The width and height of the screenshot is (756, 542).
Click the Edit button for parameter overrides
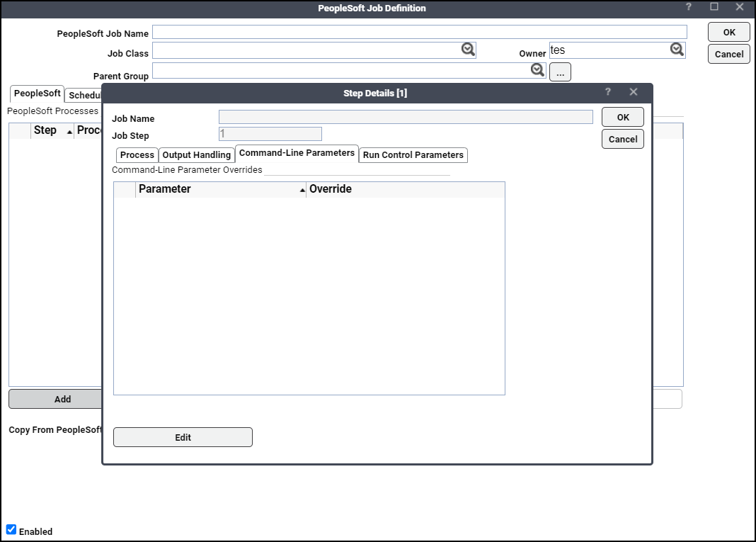[x=183, y=437]
